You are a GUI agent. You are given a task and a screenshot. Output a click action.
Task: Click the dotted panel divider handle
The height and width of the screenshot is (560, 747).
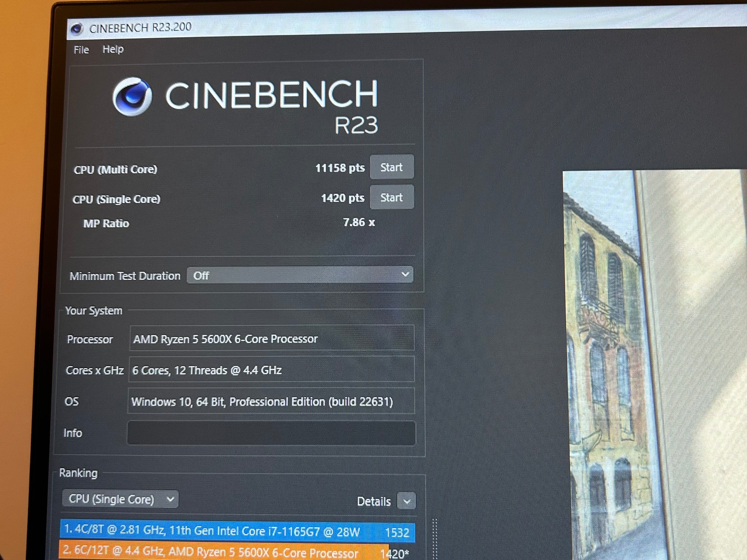(434, 540)
